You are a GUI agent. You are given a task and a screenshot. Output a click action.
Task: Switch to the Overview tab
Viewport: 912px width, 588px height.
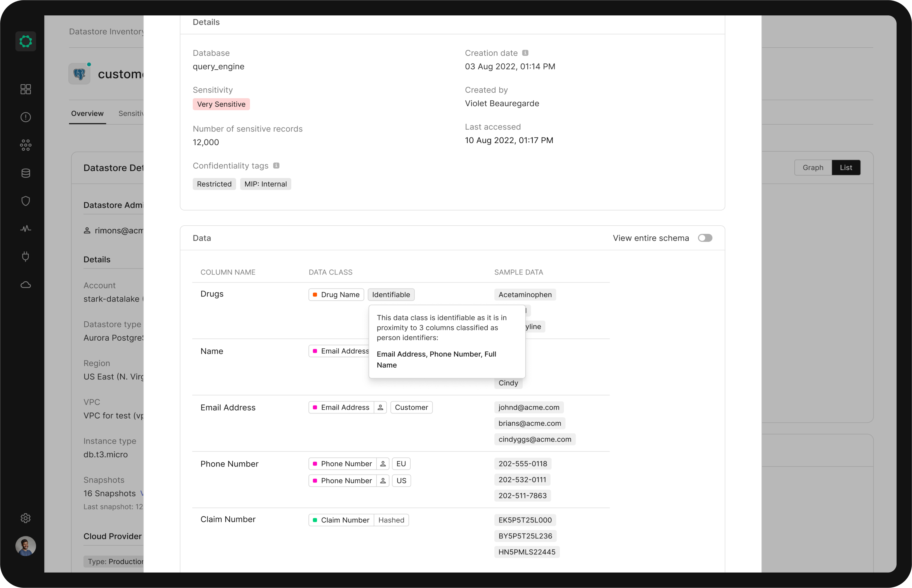87,113
